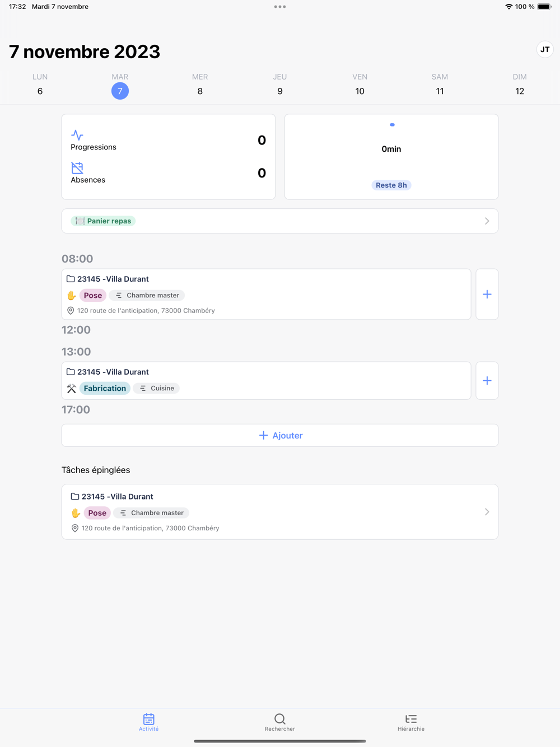Switch to the Hiérarchie tab
560x747 pixels.
(411, 722)
